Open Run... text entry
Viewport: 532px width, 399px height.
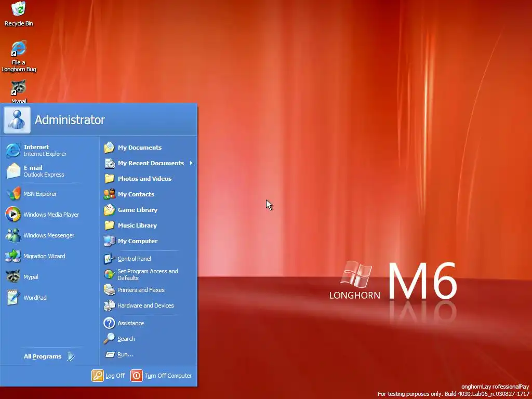point(125,354)
